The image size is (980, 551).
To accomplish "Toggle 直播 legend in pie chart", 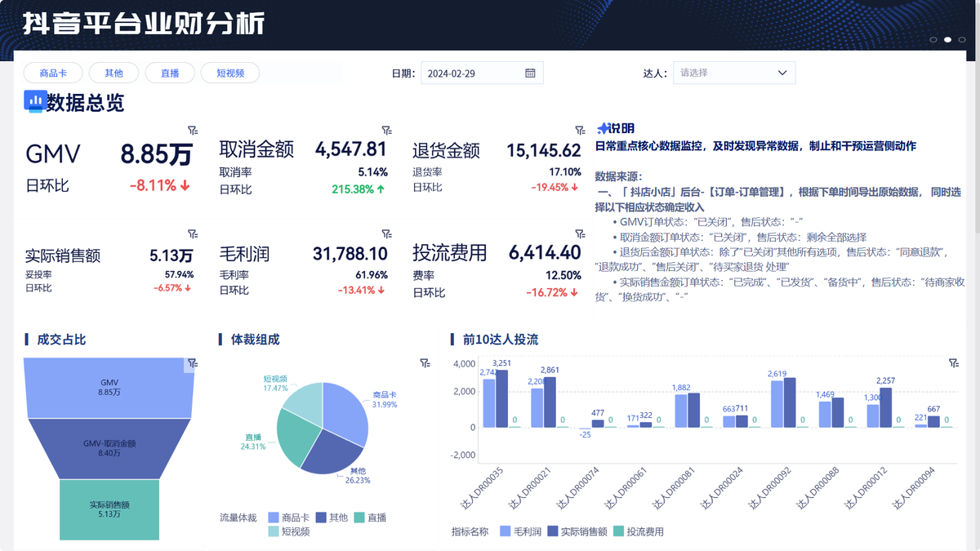I will pyautogui.click(x=370, y=518).
